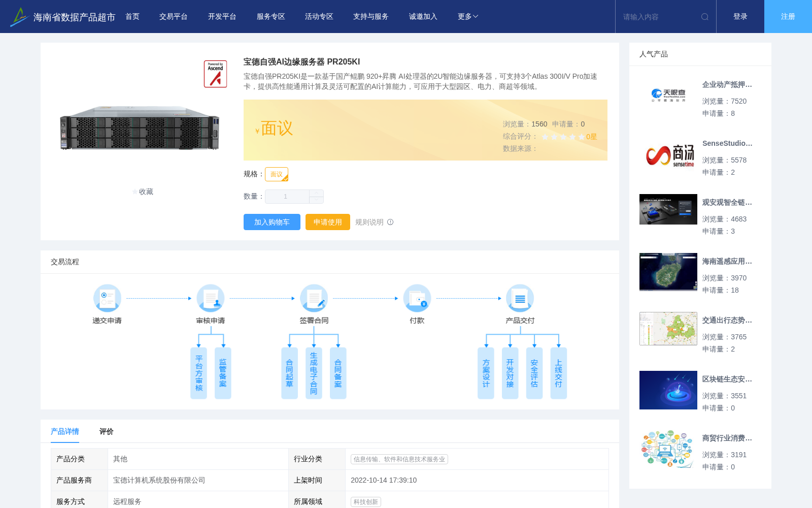Image resolution: width=812 pixels, height=508 pixels.
Task: Click the 信息传输、软件和信息技术服务业 tag
Action: click(399, 459)
